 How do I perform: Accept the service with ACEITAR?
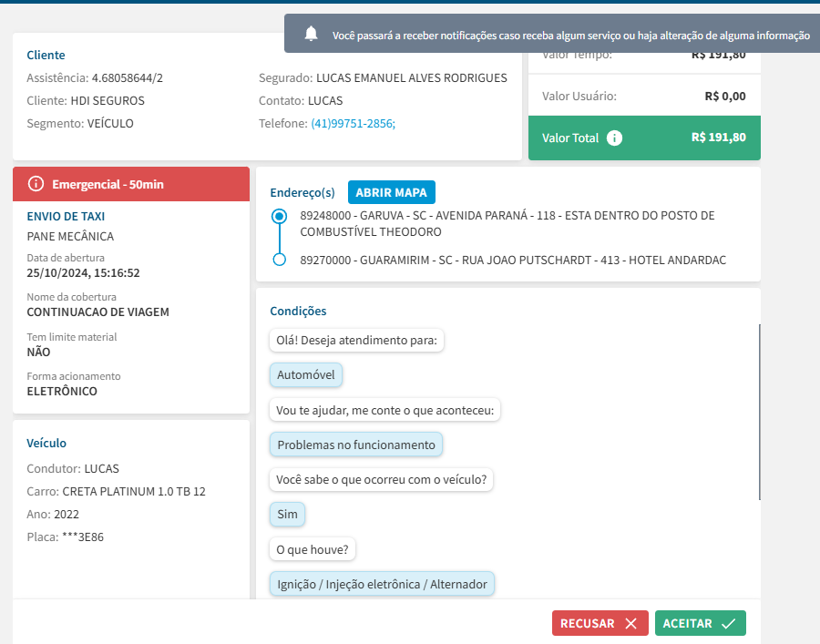pos(701,623)
